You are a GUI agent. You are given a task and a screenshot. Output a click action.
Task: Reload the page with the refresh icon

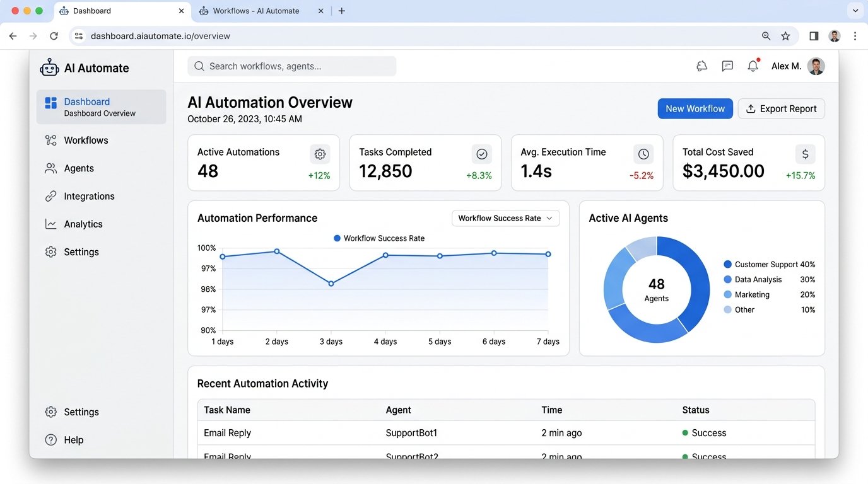click(54, 36)
